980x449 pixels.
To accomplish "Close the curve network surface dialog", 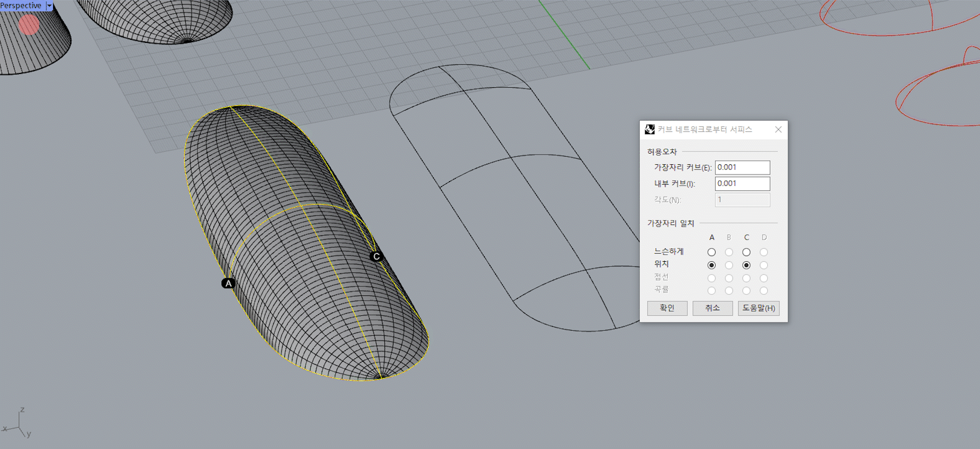I will point(778,130).
